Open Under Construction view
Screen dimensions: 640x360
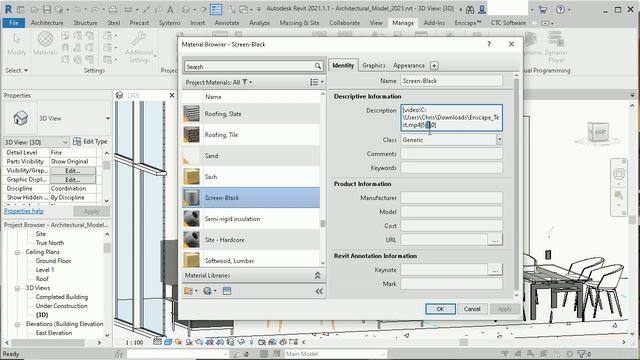point(61,306)
